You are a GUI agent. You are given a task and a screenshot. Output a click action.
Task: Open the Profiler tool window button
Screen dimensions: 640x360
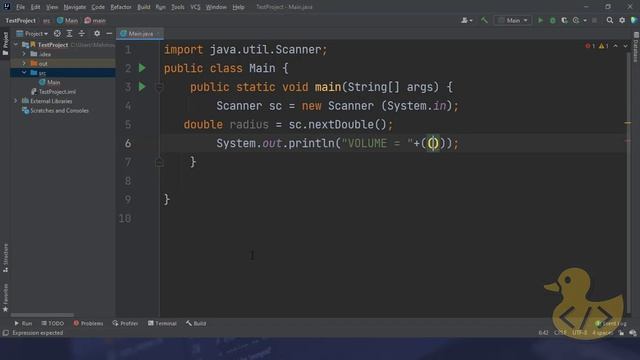click(x=125, y=323)
